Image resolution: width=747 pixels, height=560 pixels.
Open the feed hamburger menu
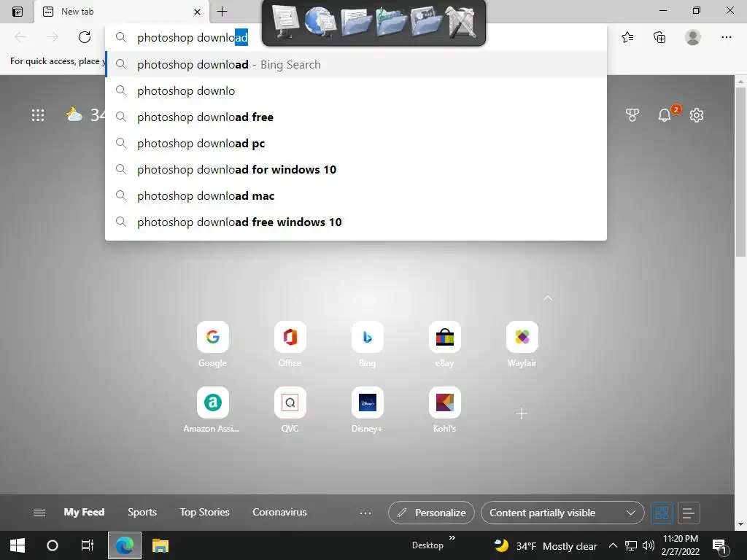(x=39, y=513)
